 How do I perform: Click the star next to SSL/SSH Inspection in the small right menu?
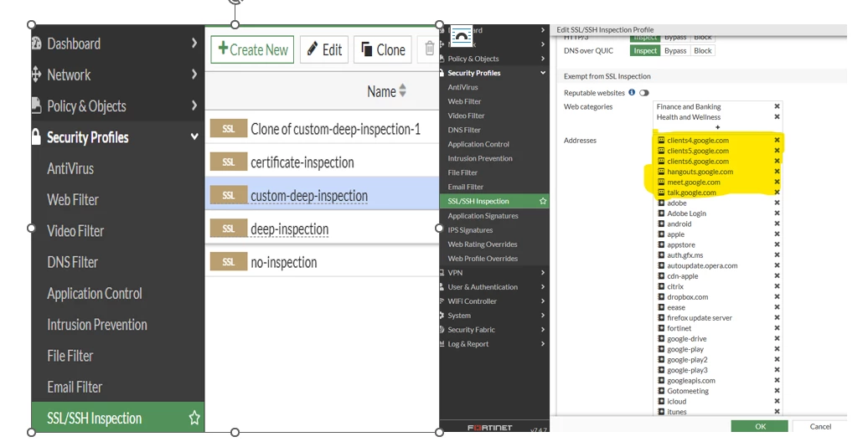(x=543, y=202)
